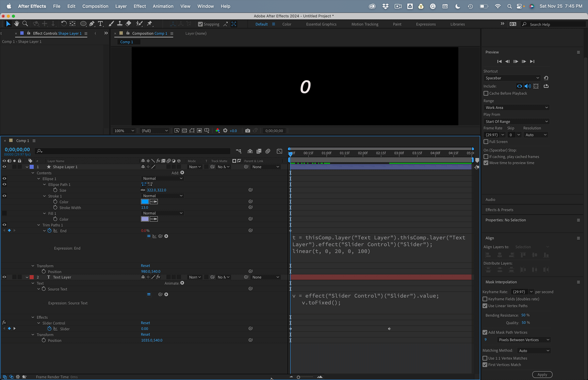This screenshot has height=380, width=588.
Task: Reset the Shape Layer 1 Transform
Action: [x=145, y=266]
